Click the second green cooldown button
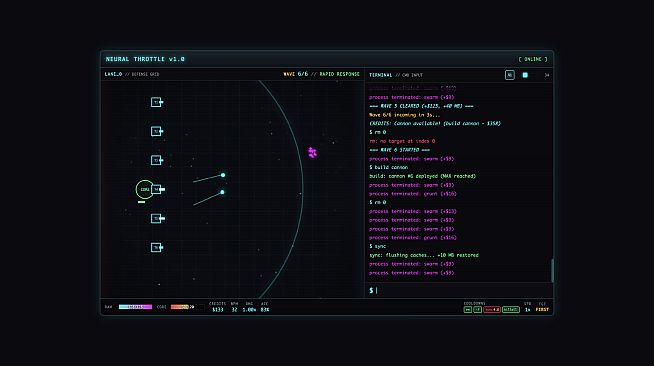Image resolution: width=654 pixels, height=366 pixels. tap(478, 310)
